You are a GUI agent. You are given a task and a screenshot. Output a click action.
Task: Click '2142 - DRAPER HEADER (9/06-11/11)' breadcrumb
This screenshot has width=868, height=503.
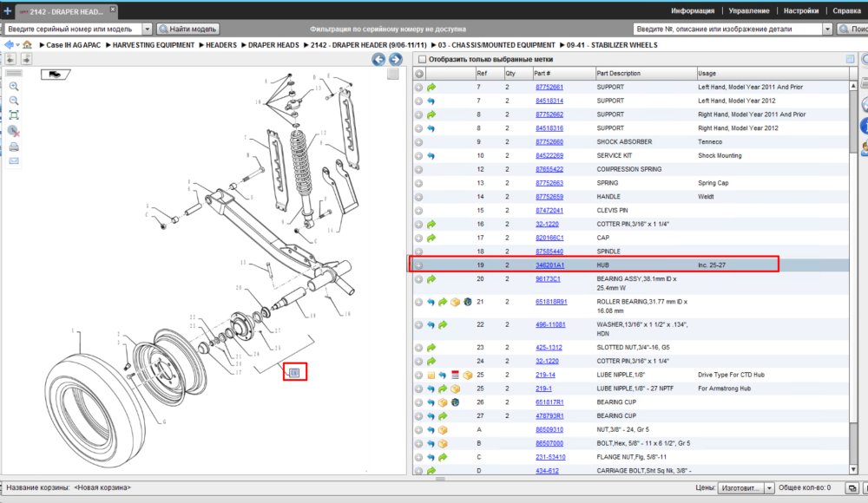(368, 45)
